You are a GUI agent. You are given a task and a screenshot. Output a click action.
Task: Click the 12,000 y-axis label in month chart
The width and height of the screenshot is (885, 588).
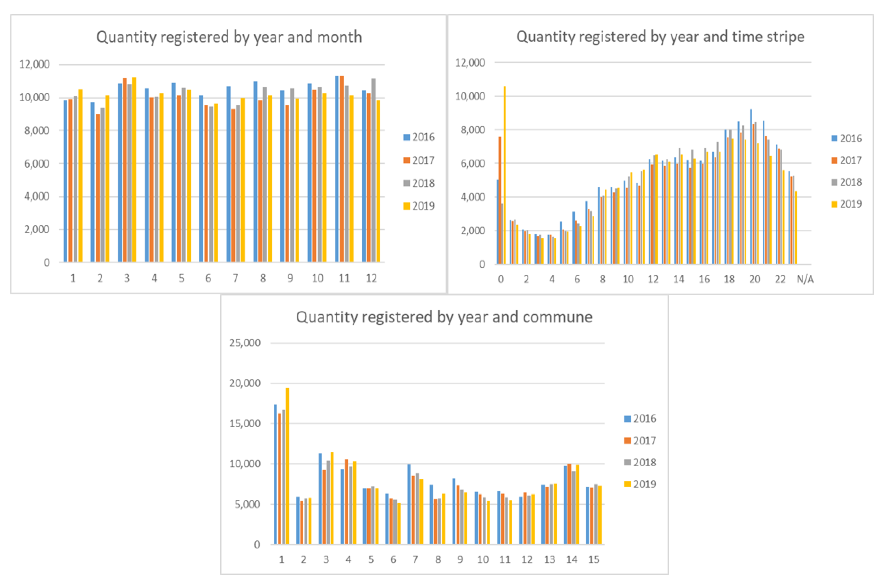point(34,65)
